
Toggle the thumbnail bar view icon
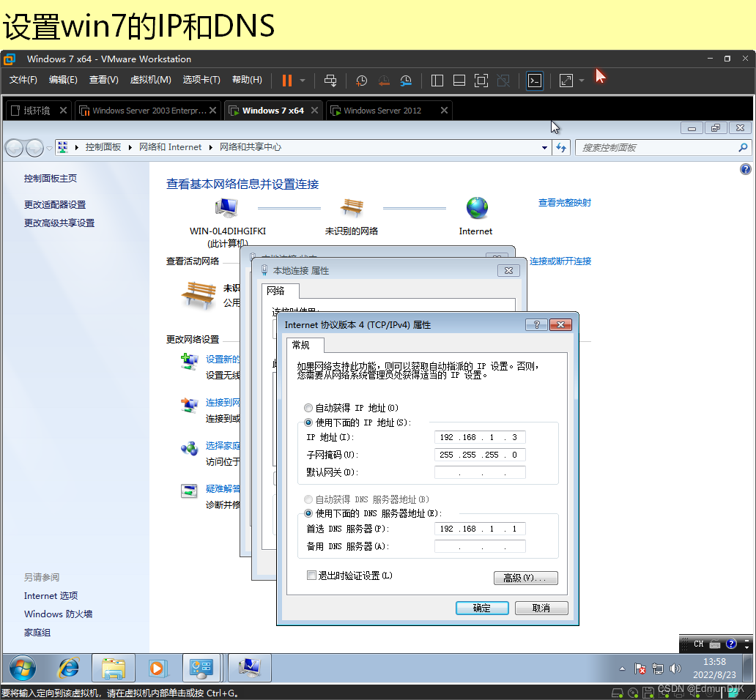[x=459, y=81]
